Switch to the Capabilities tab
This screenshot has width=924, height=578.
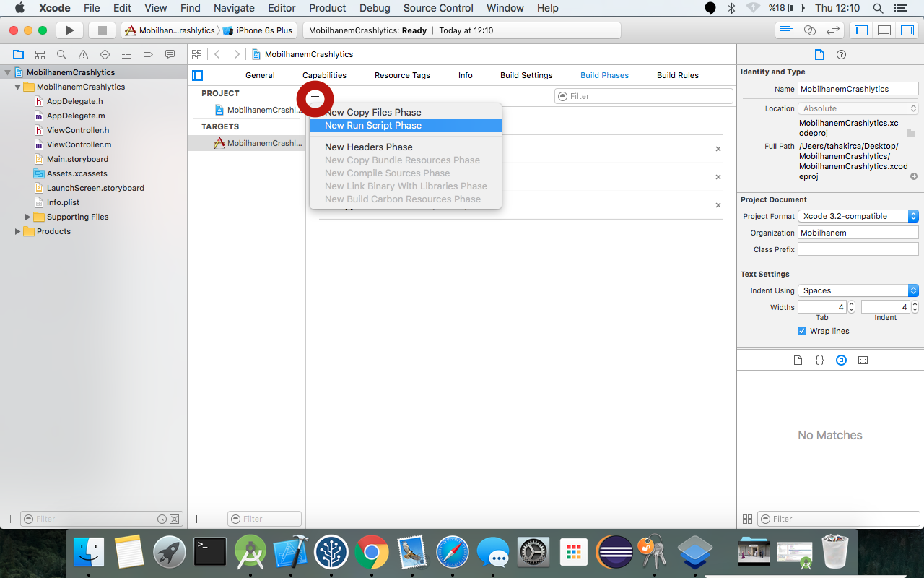(x=324, y=75)
